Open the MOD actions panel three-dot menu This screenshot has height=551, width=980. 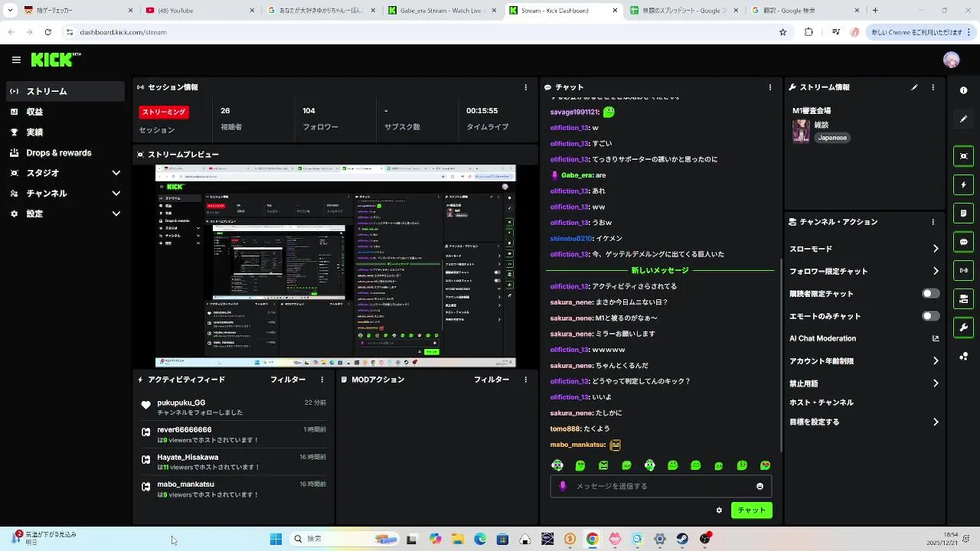[525, 380]
